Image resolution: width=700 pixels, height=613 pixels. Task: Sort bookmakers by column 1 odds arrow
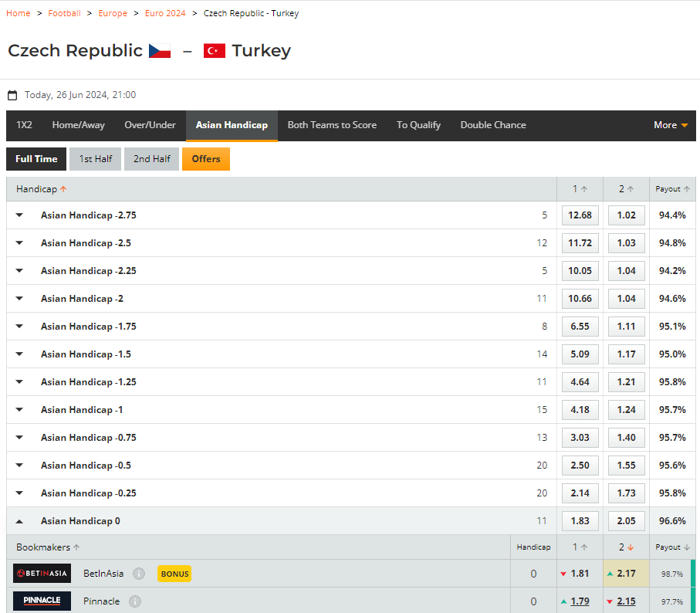click(584, 547)
